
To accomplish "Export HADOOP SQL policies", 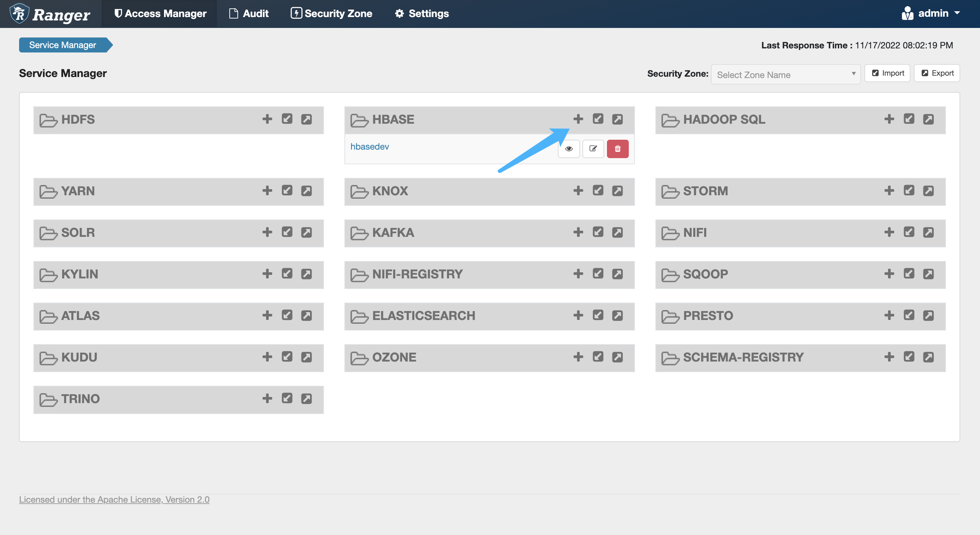I will [x=928, y=119].
